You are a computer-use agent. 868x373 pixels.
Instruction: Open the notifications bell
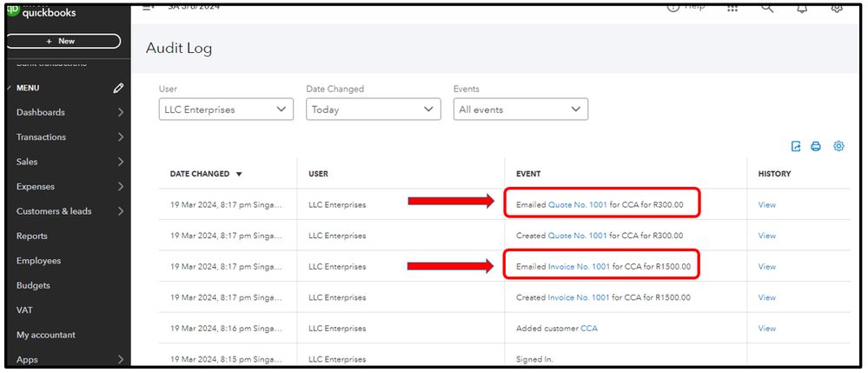click(x=802, y=7)
